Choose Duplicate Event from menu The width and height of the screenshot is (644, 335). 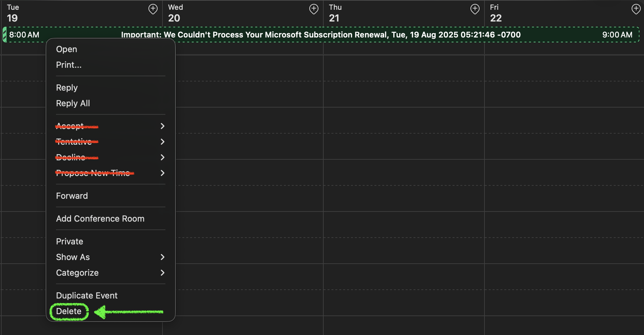click(111, 296)
